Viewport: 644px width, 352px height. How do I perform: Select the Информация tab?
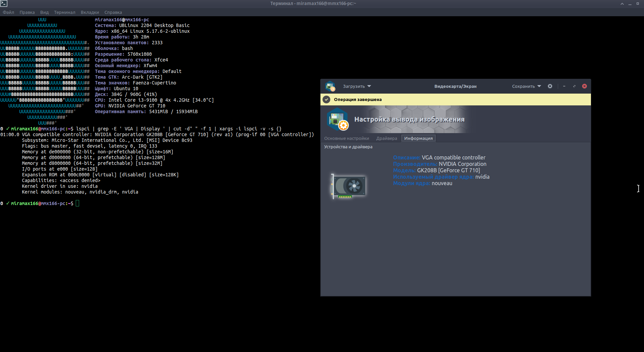(418, 138)
